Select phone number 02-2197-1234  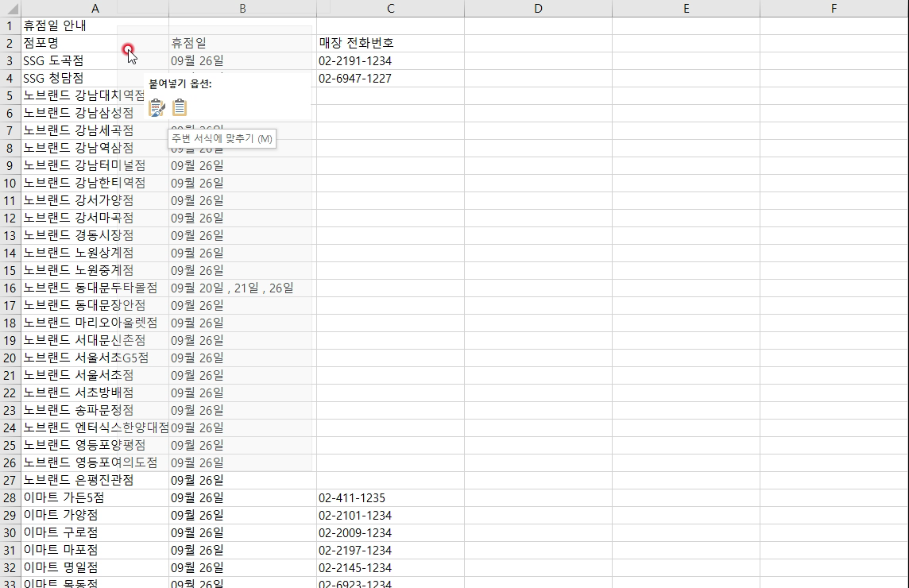[390, 551]
